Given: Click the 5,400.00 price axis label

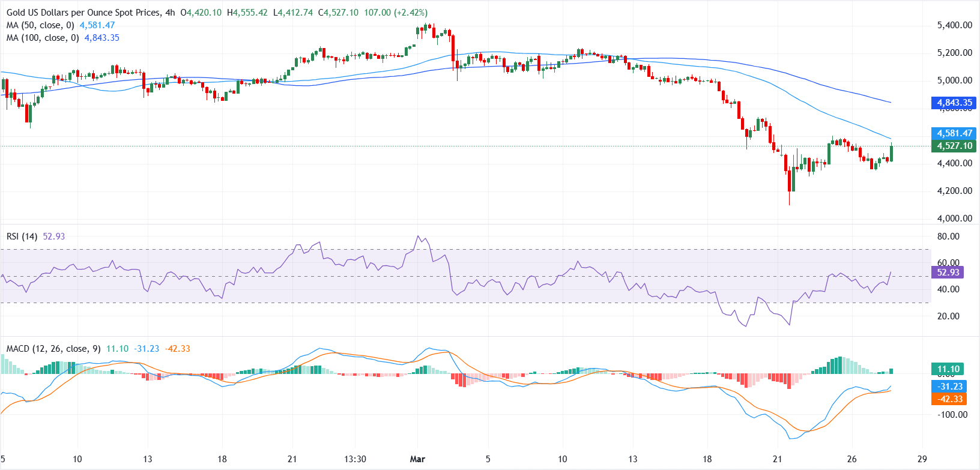Looking at the screenshot, I should (954, 25).
